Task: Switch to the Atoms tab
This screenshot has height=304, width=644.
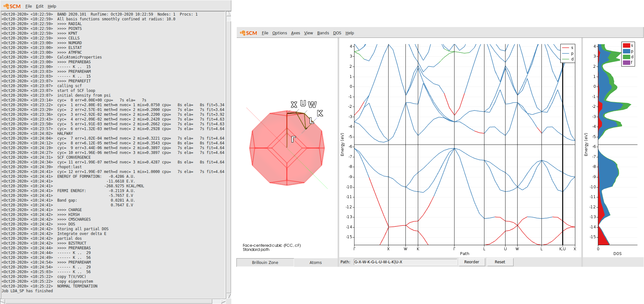Action: pos(315,262)
